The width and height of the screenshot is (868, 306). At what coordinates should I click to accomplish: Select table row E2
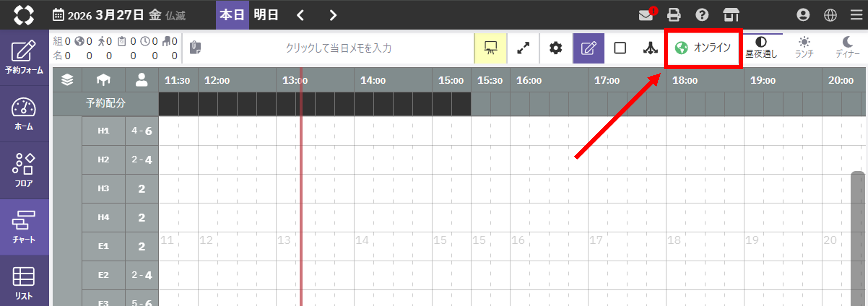tap(103, 275)
